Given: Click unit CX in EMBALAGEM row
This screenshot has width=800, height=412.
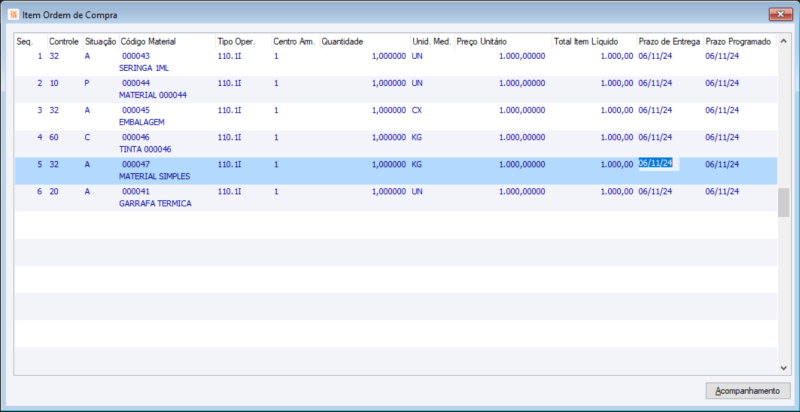Looking at the screenshot, I should point(417,110).
